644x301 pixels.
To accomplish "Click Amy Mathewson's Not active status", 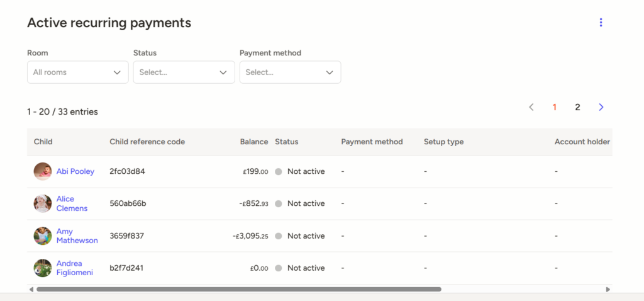I will point(300,236).
